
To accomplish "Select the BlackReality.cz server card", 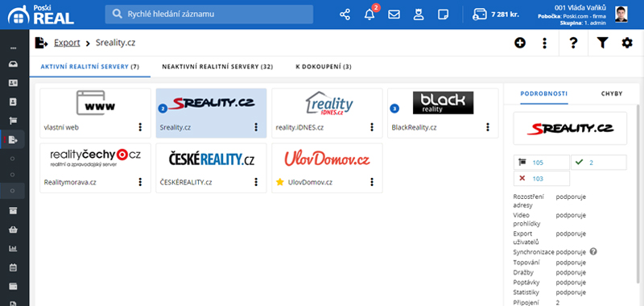I will (x=443, y=113).
